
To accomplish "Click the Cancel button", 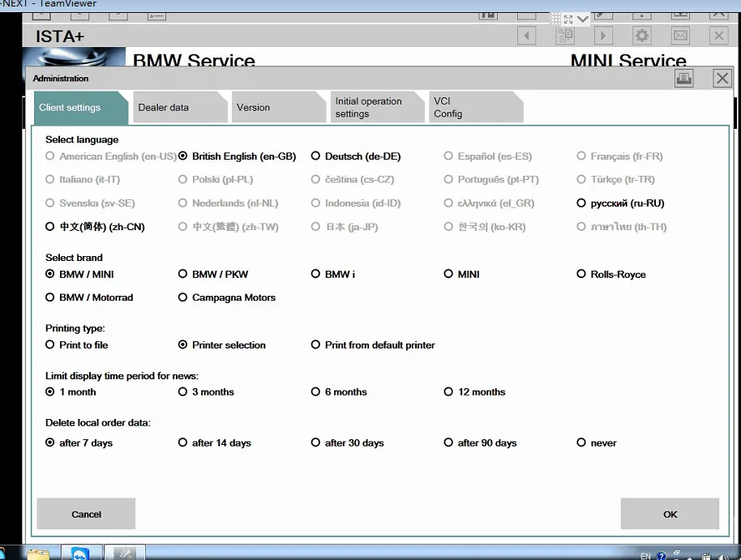I will pos(86,514).
